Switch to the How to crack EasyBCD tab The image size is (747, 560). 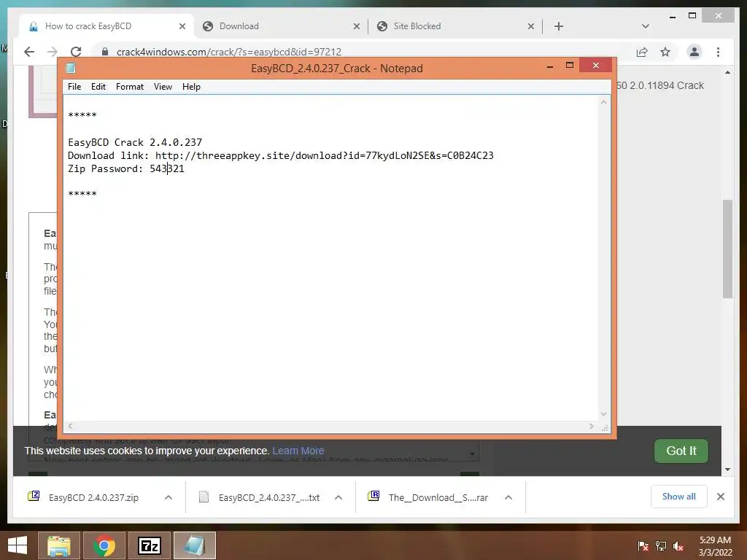[x=107, y=26]
